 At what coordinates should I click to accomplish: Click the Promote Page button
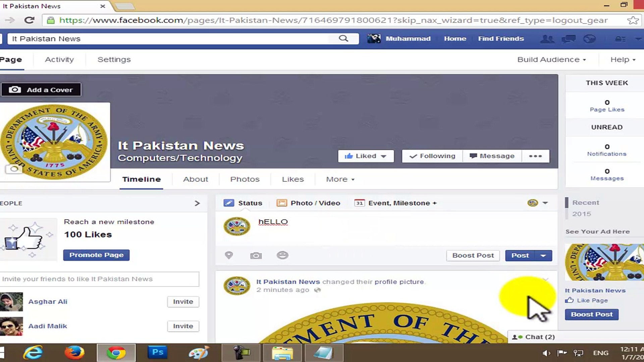(x=96, y=255)
